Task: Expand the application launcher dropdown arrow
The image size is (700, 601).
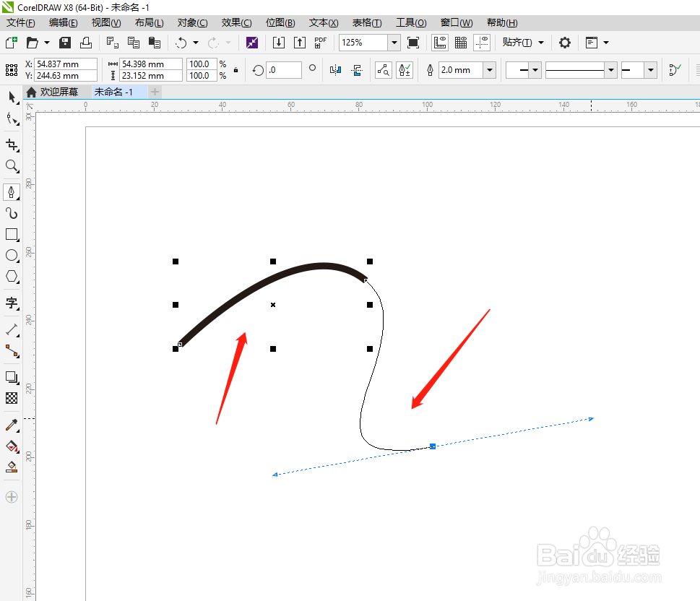Action: point(606,43)
